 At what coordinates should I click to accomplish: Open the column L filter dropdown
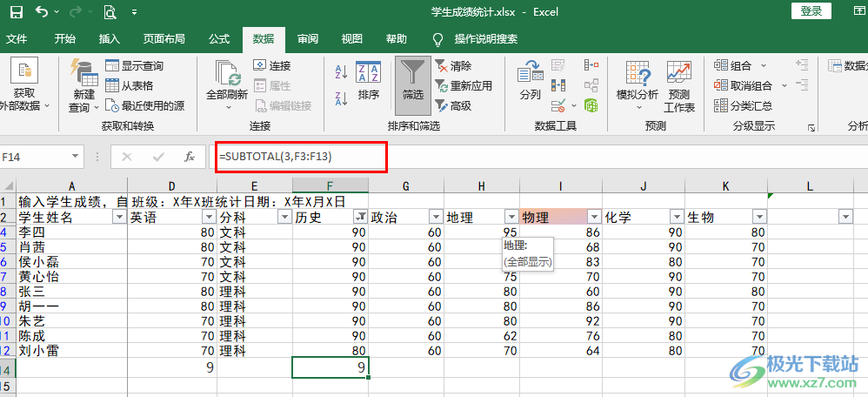pos(845,218)
